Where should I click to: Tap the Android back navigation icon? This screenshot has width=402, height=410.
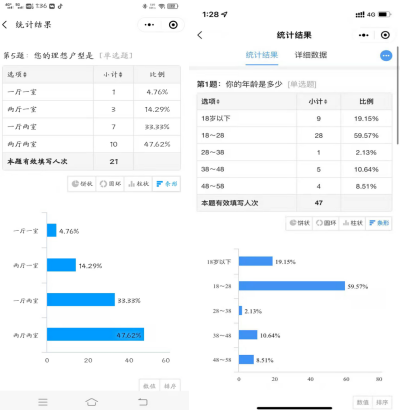click(x=143, y=402)
